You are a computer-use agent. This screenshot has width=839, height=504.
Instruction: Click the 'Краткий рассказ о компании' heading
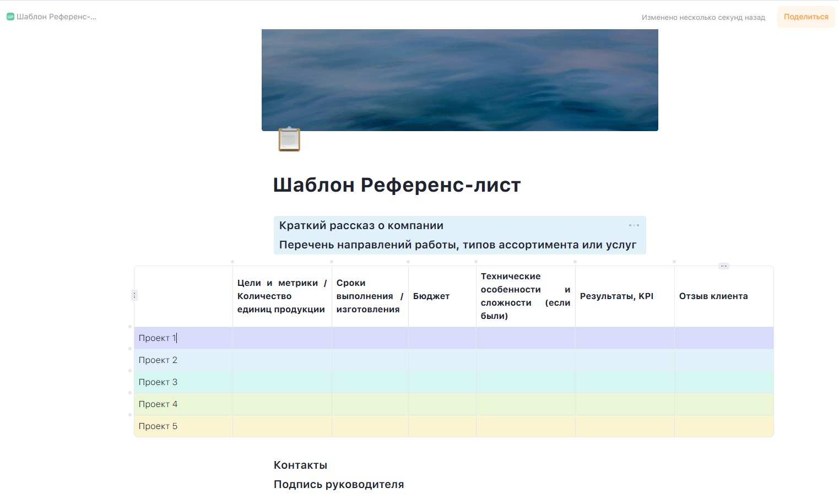(361, 226)
